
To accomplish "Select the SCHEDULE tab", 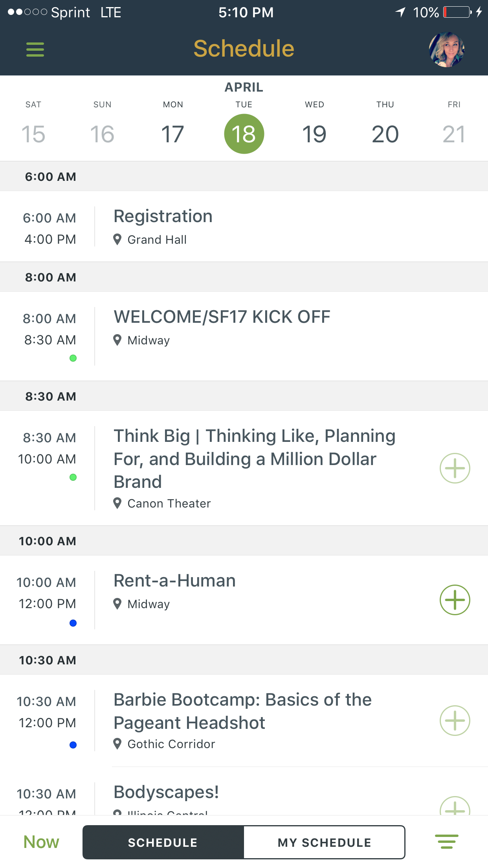I will point(163,842).
